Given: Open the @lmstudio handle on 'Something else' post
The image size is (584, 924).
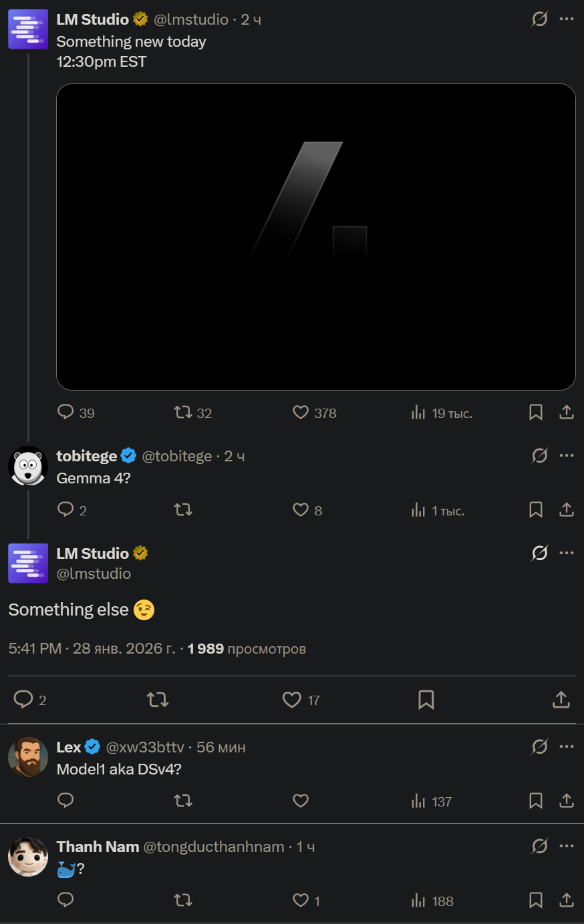Looking at the screenshot, I should tap(94, 573).
